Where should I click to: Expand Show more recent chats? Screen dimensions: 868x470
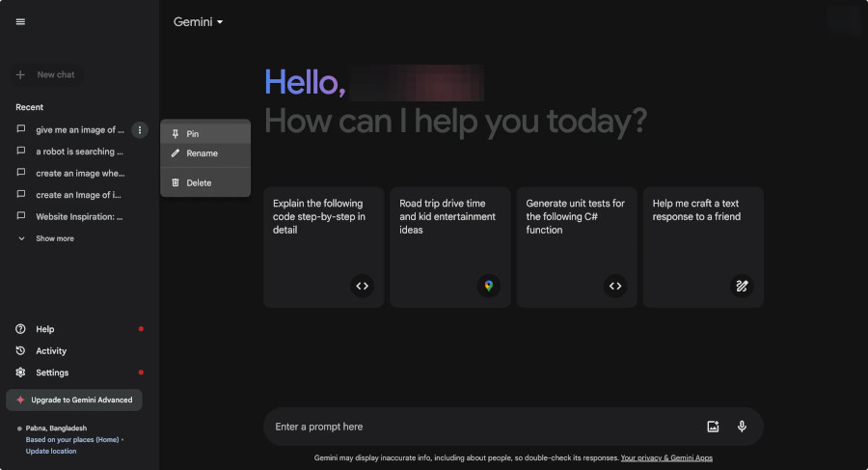(x=46, y=238)
